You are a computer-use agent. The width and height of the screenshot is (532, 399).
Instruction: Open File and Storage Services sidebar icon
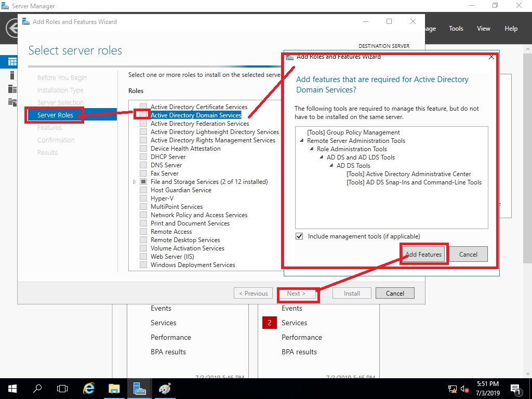point(12,102)
